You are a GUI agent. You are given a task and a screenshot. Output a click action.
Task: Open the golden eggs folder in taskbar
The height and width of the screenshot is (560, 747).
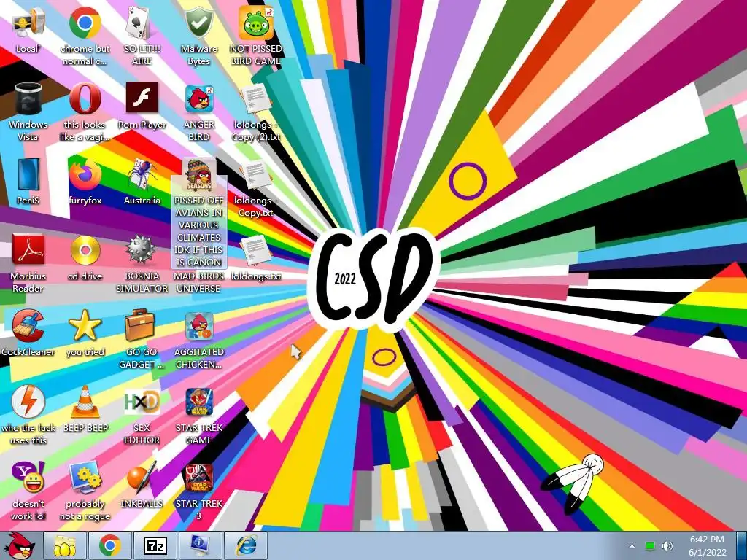[64, 546]
